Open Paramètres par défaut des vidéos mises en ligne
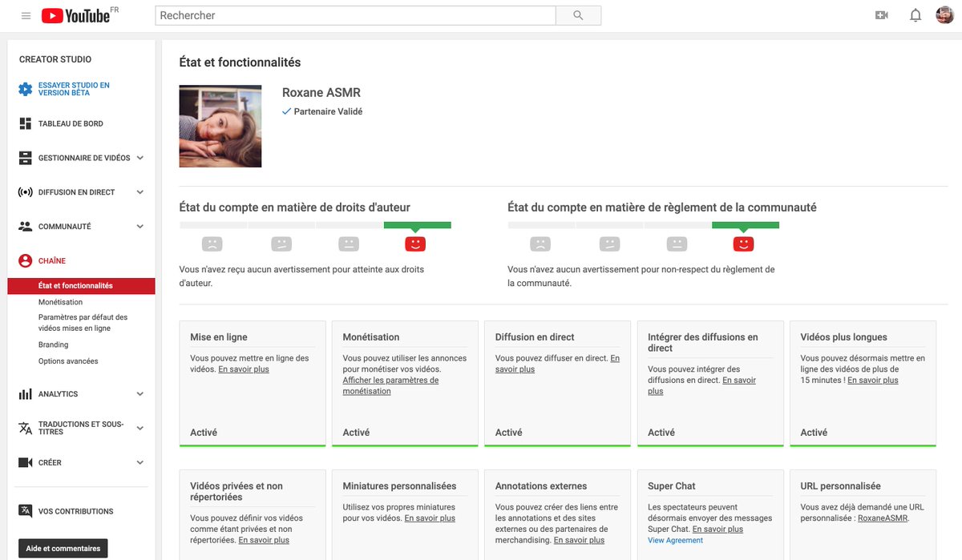Image resolution: width=962 pixels, height=560 pixels. [x=83, y=323]
